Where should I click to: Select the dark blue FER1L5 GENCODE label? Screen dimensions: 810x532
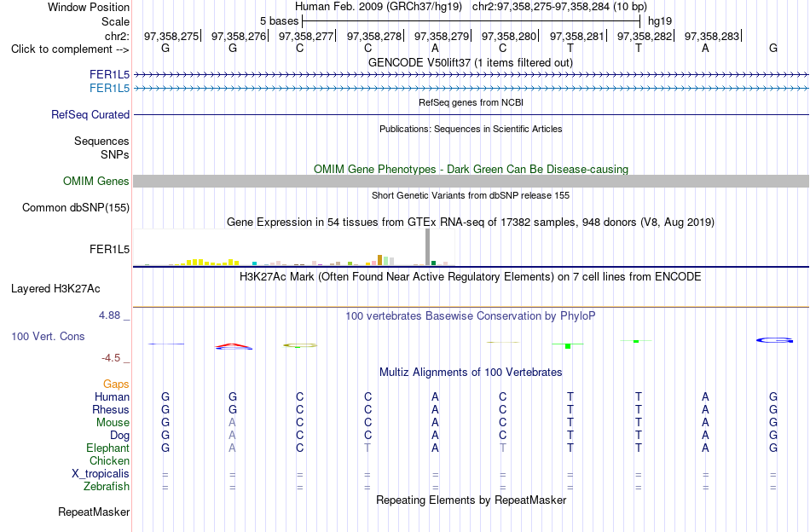click(x=109, y=75)
